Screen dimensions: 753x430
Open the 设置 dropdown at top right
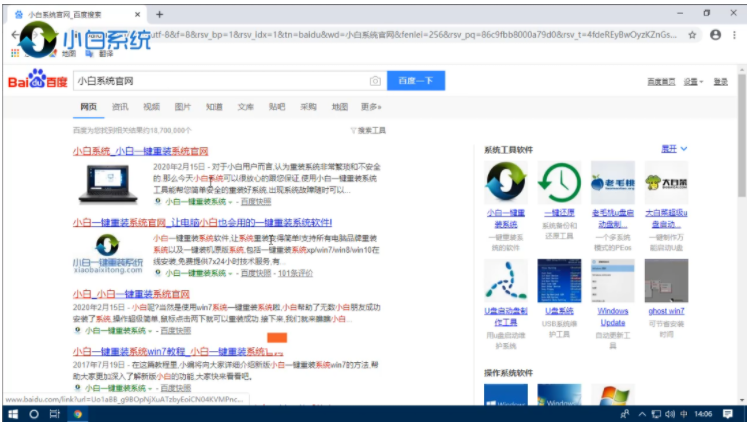click(692, 81)
